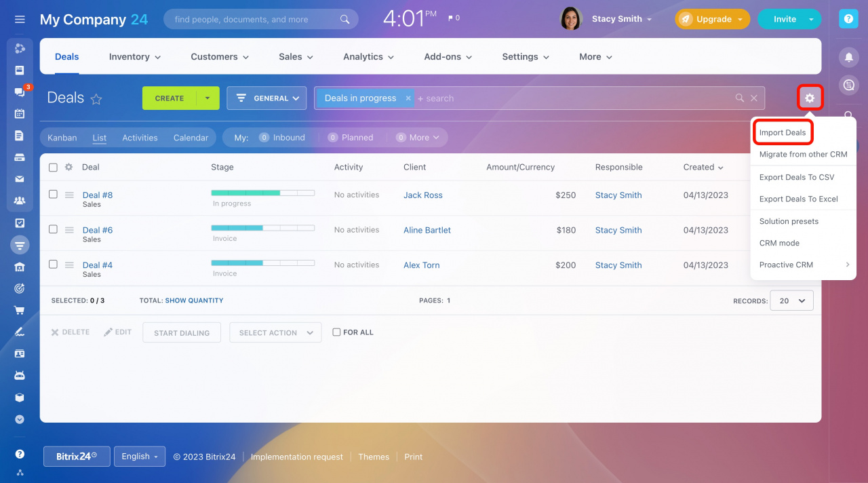Viewport: 868px width, 483px height.
Task: Select Import Deals from the menu
Action: tap(783, 133)
